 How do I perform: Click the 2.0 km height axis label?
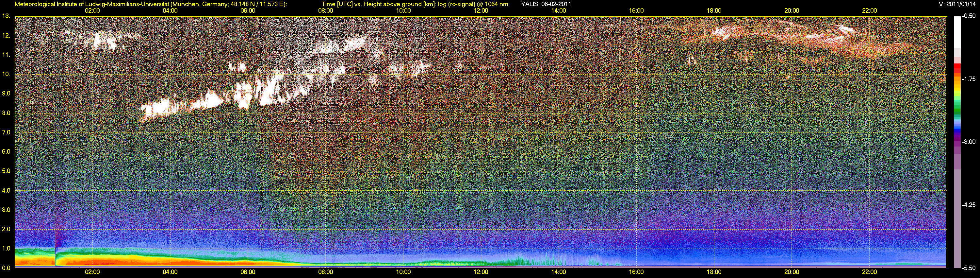pyautogui.click(x=6, y=229)
